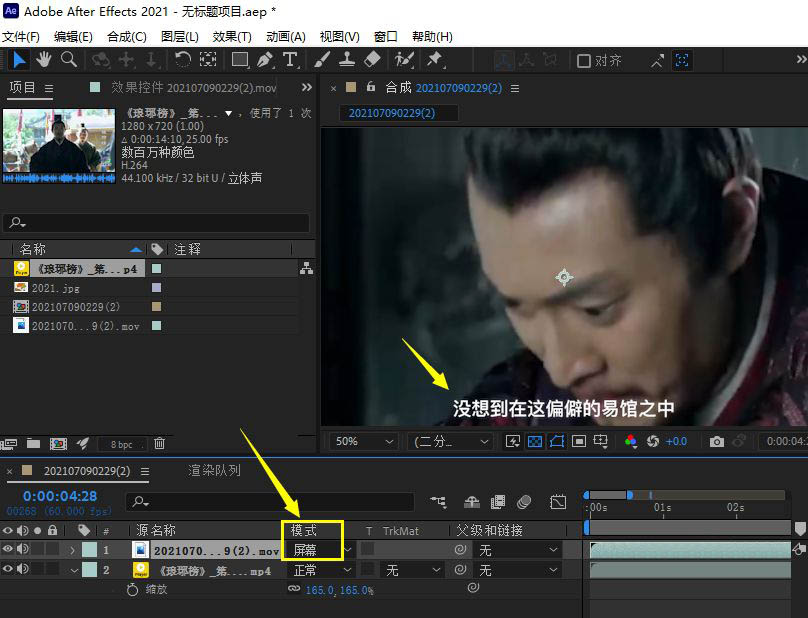The height and width of the screenshot is (618, 808).
Task: Open the 屏幕 blend mode dropdown
Action: [x=313, y=548]
